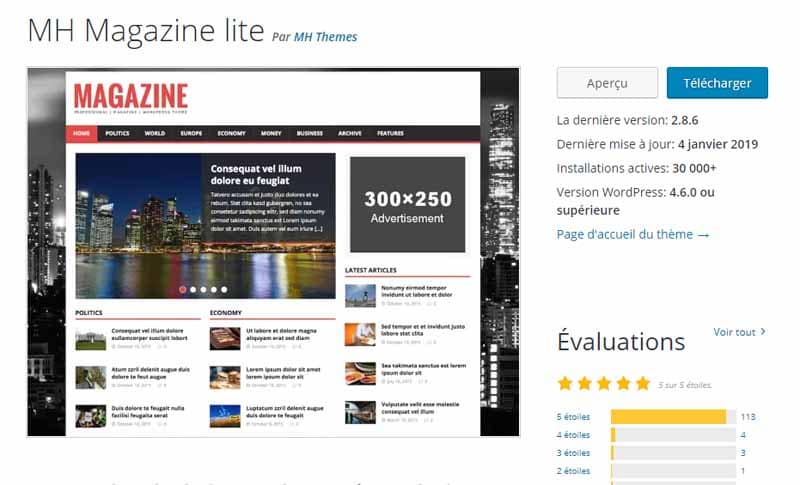Click the 300×250 Advertisement box
The image size is (800, 485).
[408, 205]
